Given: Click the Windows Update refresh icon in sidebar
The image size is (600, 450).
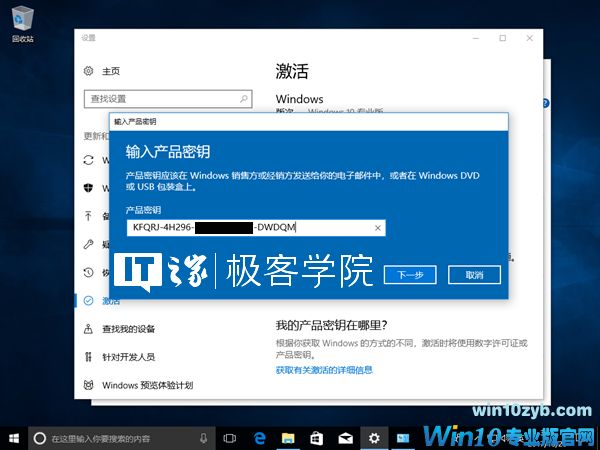Looking at the screenshot, I should pos(89,160).
